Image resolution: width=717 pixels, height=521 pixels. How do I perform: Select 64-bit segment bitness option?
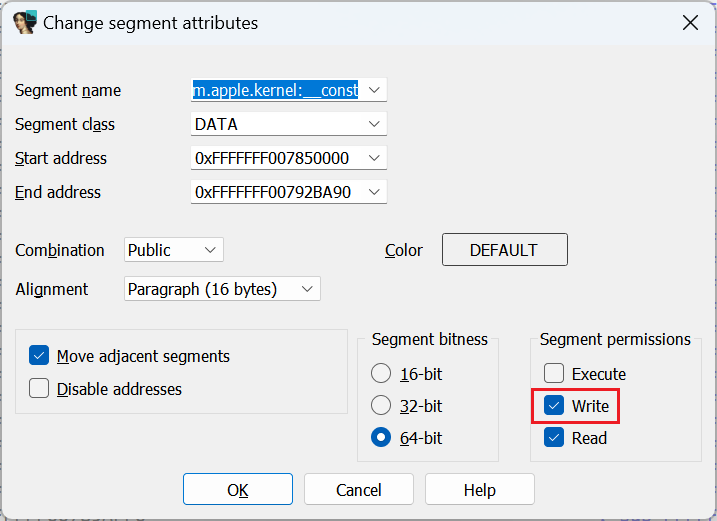[381, 438]
